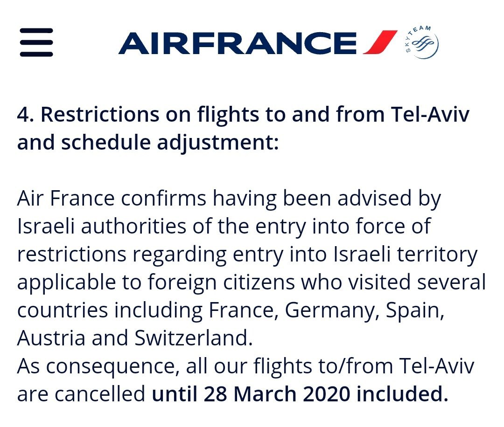The width and height of the screenshot is (504, 427).
Task: Click 'France, Germany, Spain,' country list
Action: [327, 310]
